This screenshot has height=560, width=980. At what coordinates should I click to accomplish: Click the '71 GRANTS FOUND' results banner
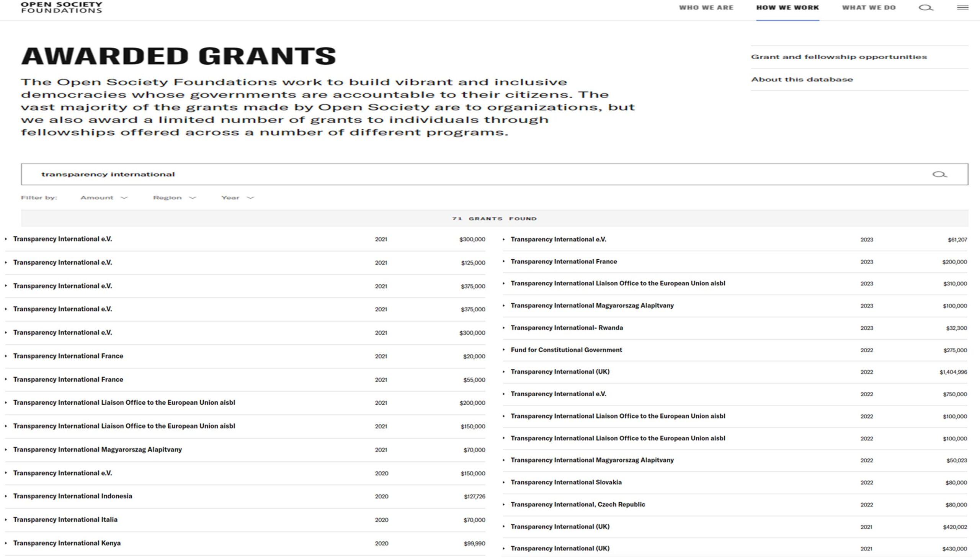(495, 218)
